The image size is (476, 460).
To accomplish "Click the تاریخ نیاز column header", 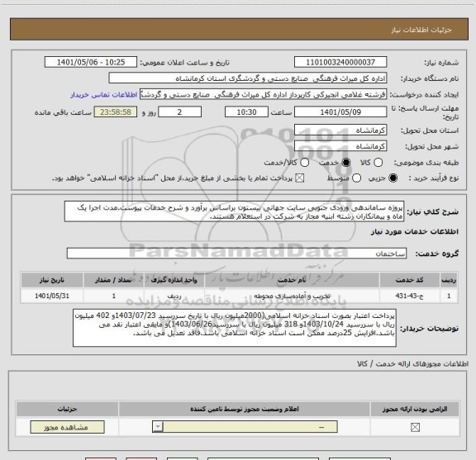I will [x=52, y=280].
